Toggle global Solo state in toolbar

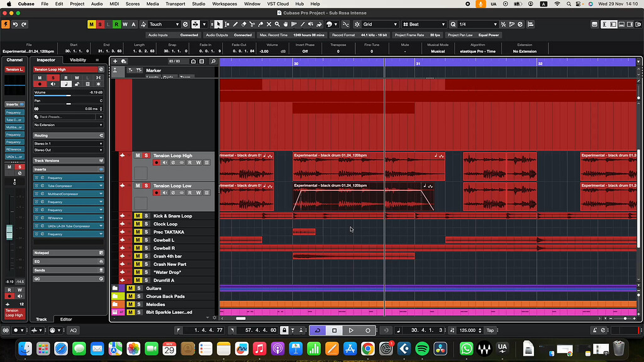click(100, 25)
